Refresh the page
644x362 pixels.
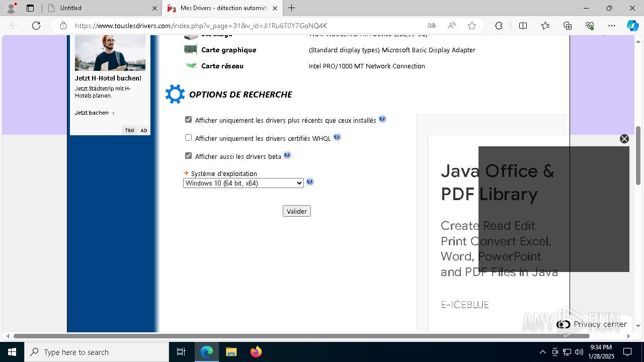point(36,26)
